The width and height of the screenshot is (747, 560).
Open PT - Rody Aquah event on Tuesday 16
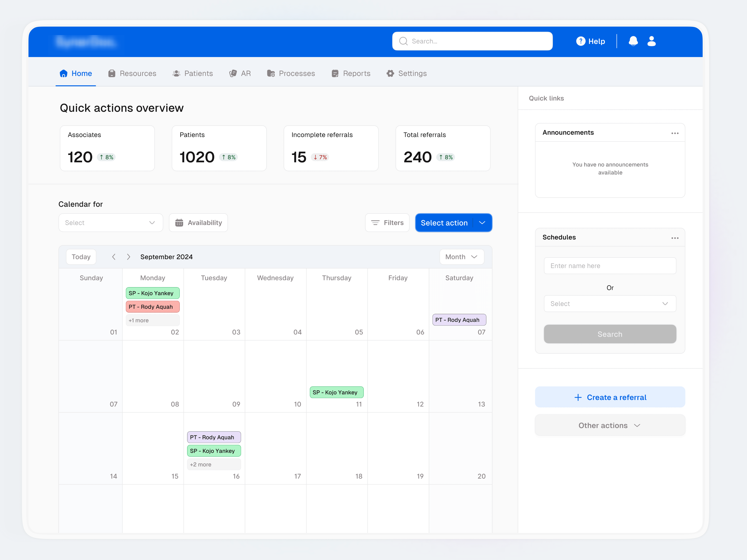click(214, 437)
